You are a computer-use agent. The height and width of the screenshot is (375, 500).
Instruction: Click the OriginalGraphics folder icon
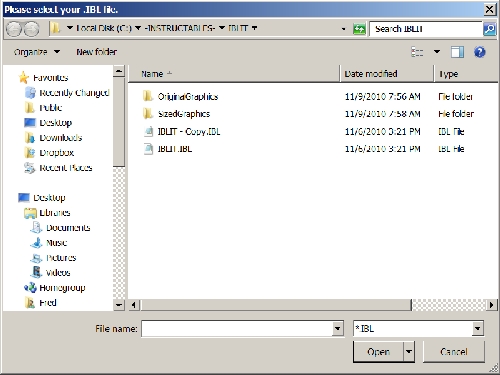pos(148,96)
